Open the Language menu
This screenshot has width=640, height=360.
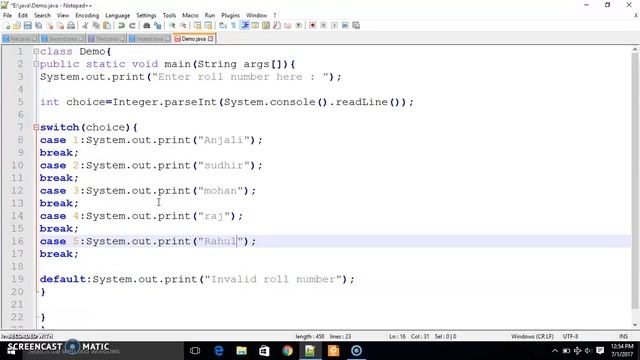tap(118, 15)
